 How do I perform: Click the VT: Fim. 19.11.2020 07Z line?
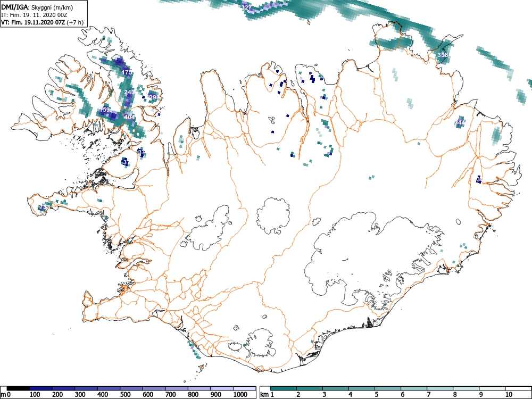[43, 22]
